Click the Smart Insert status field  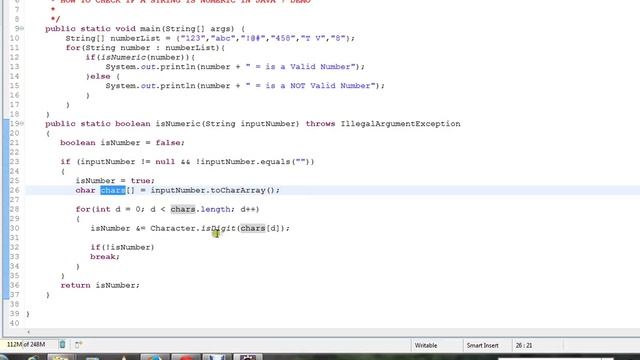click(482, 345)
